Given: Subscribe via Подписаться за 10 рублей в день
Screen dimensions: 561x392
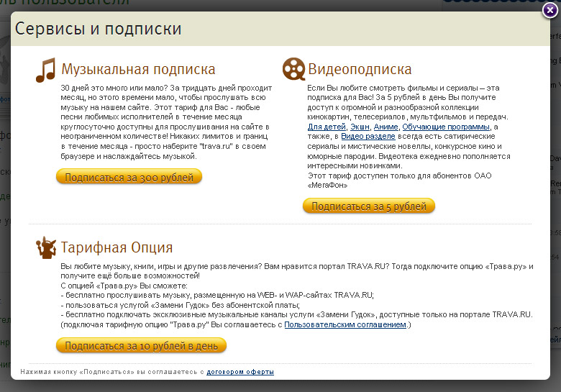Looking at the screenshot, I should pyautogui.click(x=141, y=346).
